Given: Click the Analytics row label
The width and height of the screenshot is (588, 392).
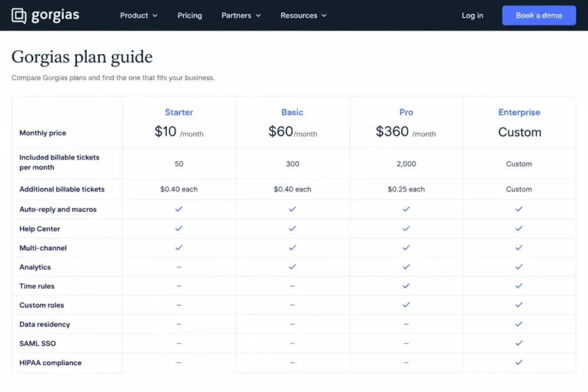Looking at the screenshot, I should tap(35, 267).
